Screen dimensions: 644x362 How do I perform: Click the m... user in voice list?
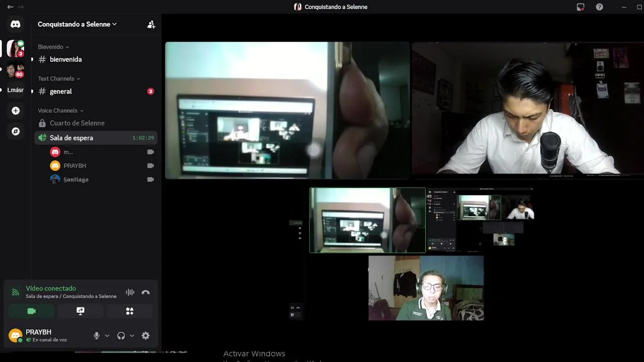68,152
